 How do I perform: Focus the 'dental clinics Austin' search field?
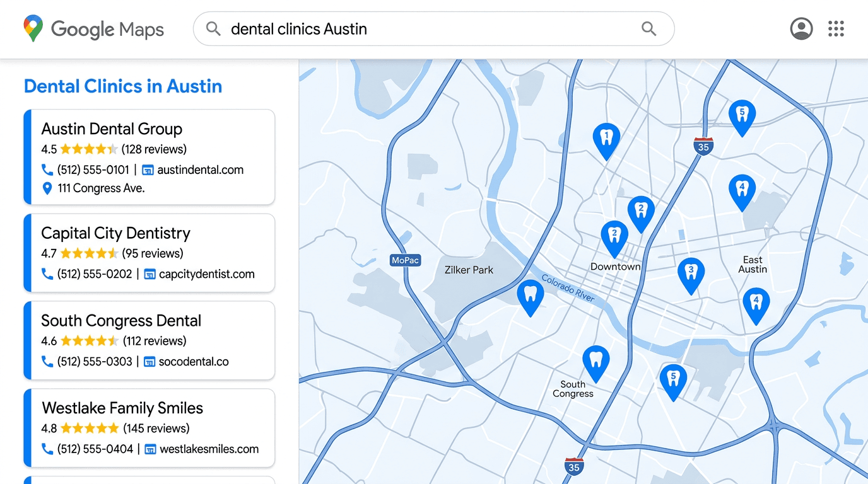pyautogui.click(x=433, y=28)
